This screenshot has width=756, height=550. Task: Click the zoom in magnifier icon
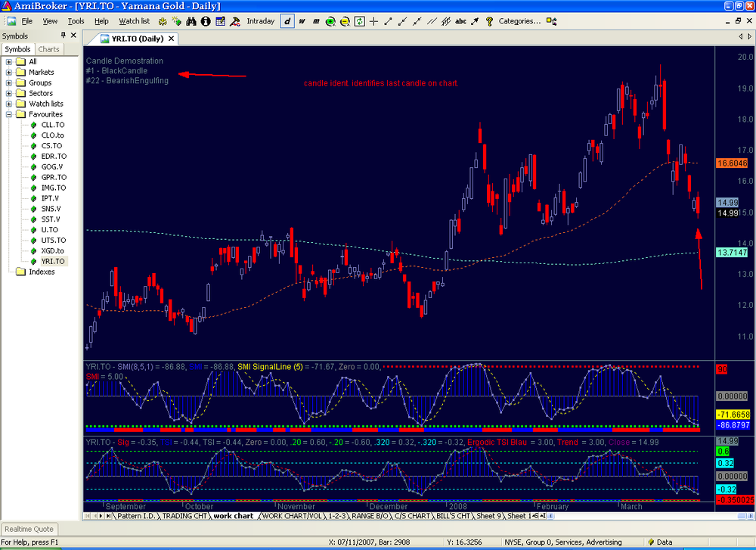point(331,21)
